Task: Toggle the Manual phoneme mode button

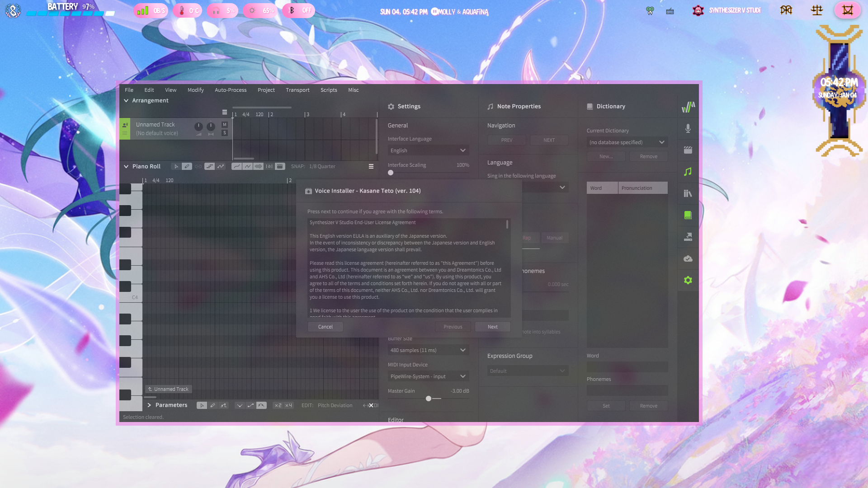Action: coord(554,238)
